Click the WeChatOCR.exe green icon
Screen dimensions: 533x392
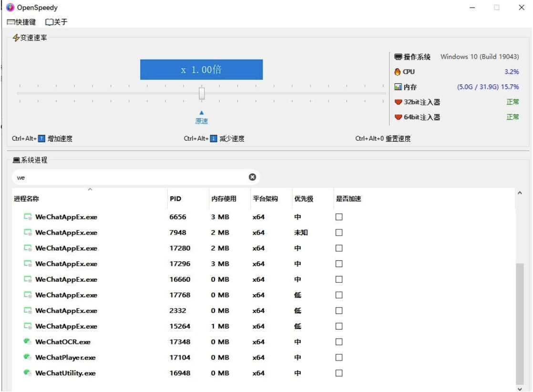[x=28, y=341]
